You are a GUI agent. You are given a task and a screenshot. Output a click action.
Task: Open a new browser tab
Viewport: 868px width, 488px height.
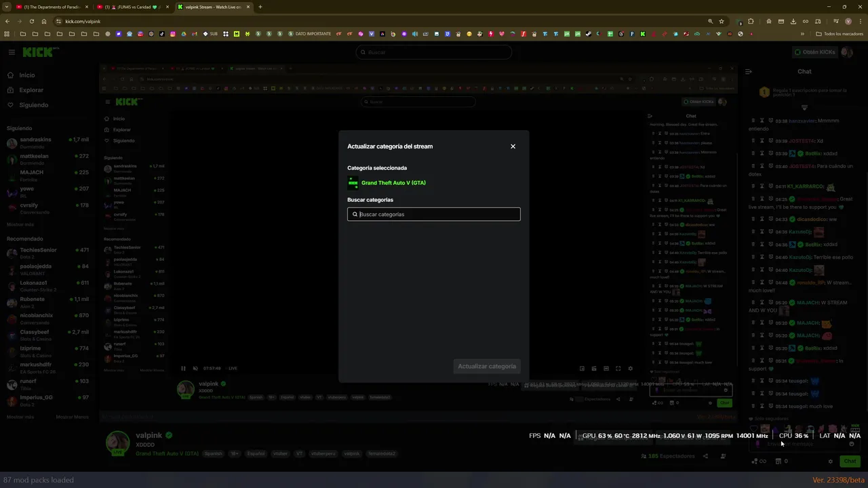point(260,7)
